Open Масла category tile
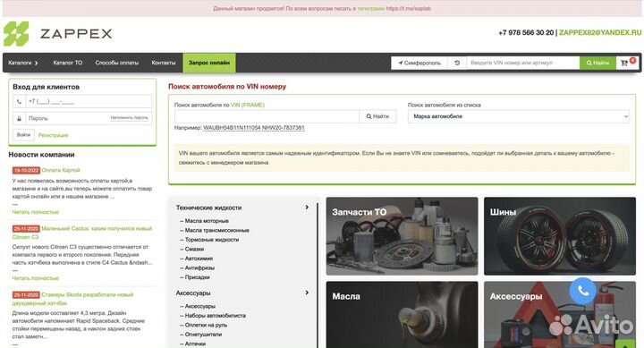This screenshot has height=348, width=644. click(x=402, y=315)
